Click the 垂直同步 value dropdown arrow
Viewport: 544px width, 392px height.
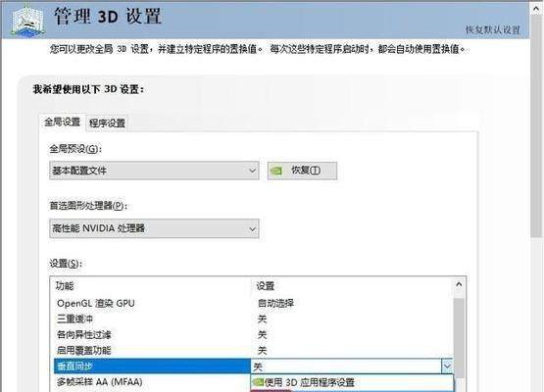tap(447, 367)
